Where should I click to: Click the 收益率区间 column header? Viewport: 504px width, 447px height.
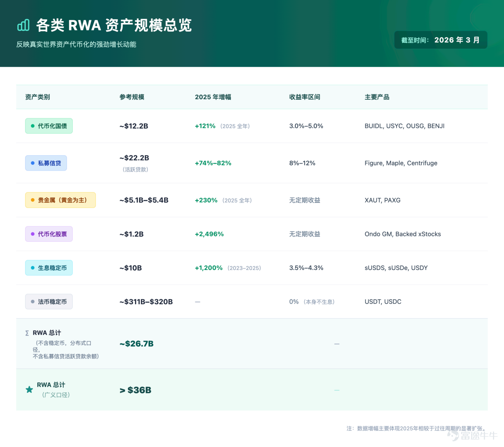coord(305,97)
